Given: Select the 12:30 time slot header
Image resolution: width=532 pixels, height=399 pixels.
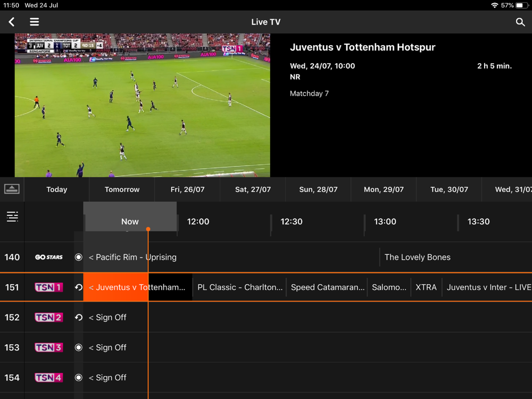Looking at the screenshot, I should (x=292, y=221).
